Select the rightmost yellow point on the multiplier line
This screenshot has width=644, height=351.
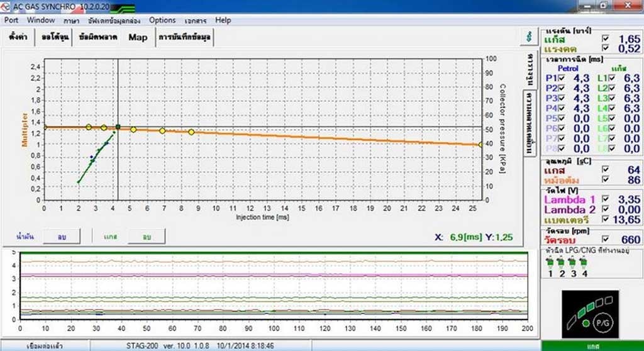tap(480, 145)
